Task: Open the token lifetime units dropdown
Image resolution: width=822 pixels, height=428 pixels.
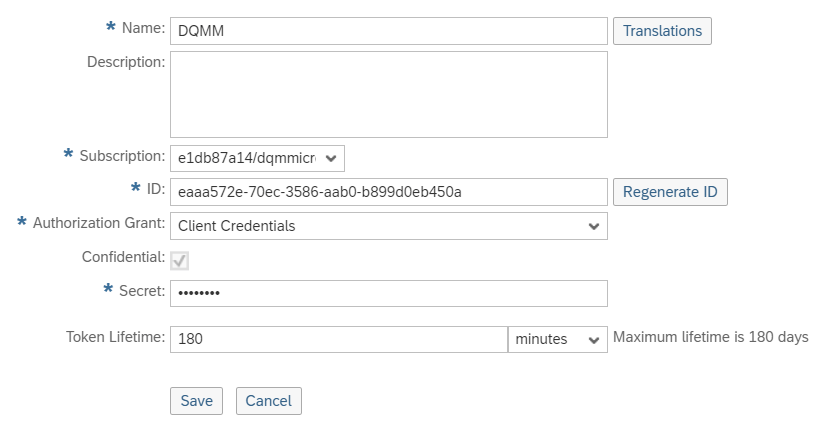Action: [x=558, y=339]
